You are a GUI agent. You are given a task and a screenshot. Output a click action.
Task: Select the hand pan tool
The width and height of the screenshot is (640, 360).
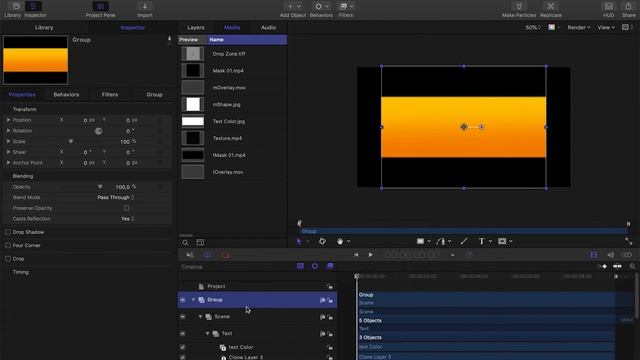(340, 241)
